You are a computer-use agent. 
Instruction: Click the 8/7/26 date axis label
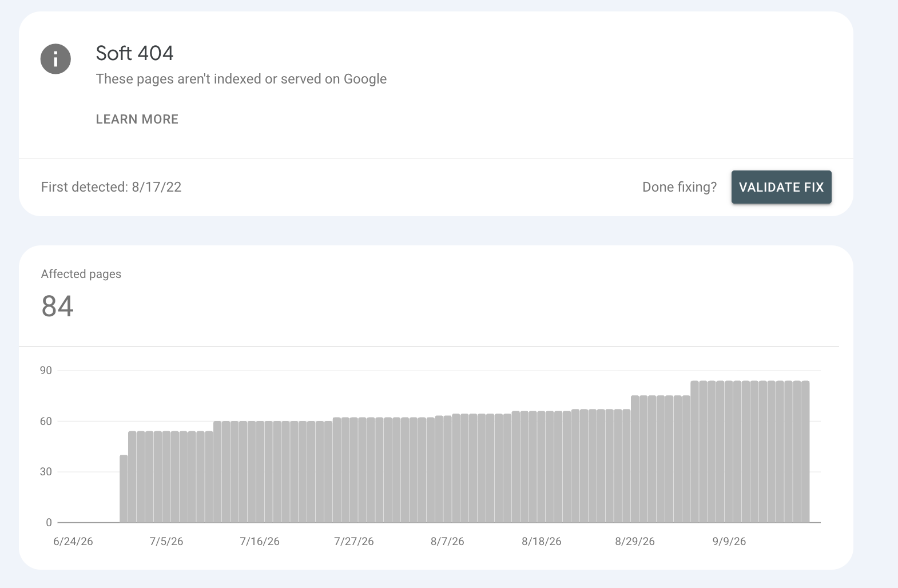coord(447,542)
